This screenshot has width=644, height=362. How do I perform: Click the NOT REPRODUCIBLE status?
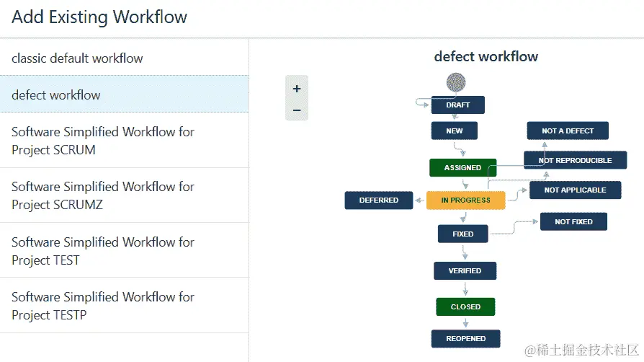click(x=575, y=160)
